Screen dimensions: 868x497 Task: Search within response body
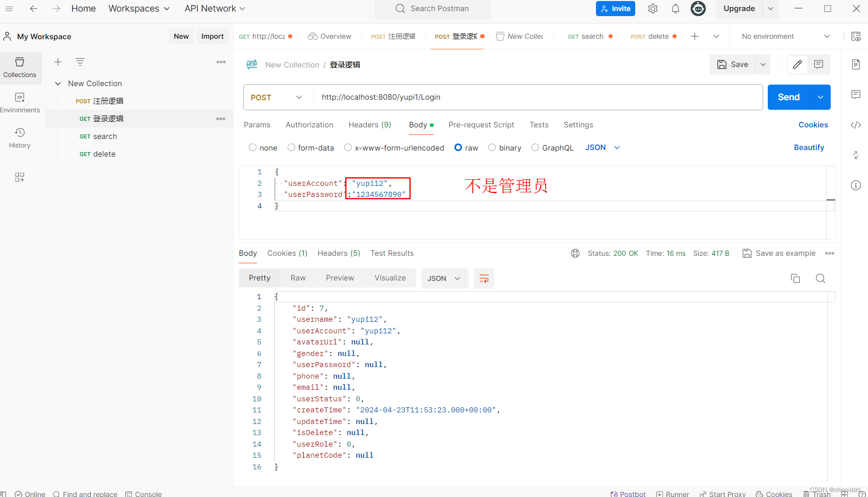coord(821,278)
